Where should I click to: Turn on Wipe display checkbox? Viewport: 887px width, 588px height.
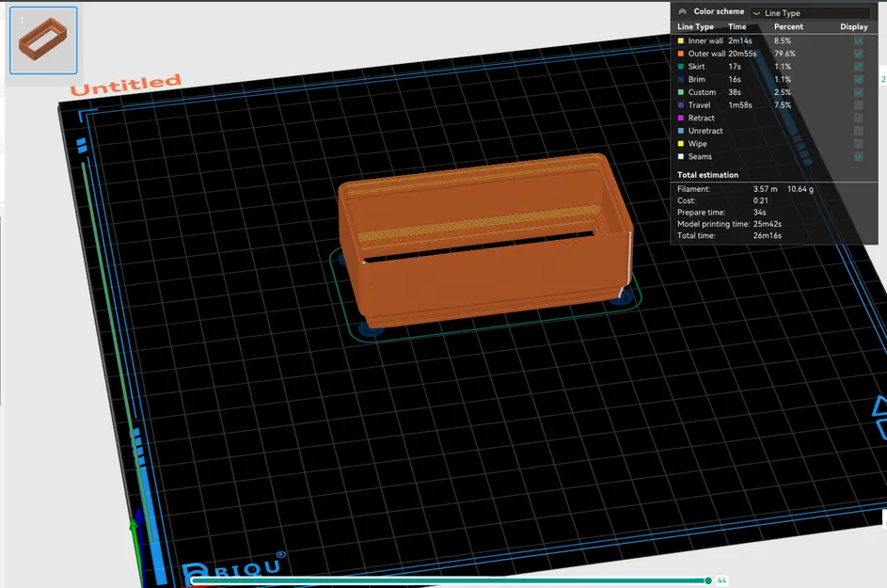pyautogui.click(x=858, y=144)
